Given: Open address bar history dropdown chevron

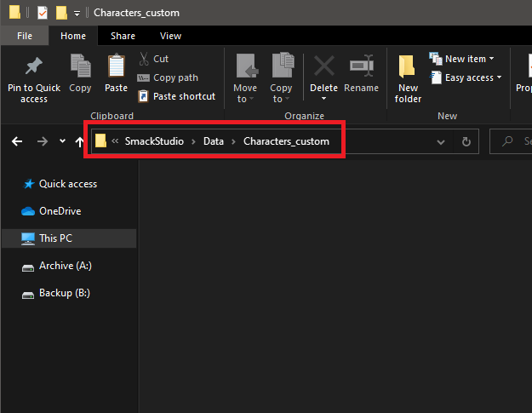Looking at the screenshot, I should [441, 142].
